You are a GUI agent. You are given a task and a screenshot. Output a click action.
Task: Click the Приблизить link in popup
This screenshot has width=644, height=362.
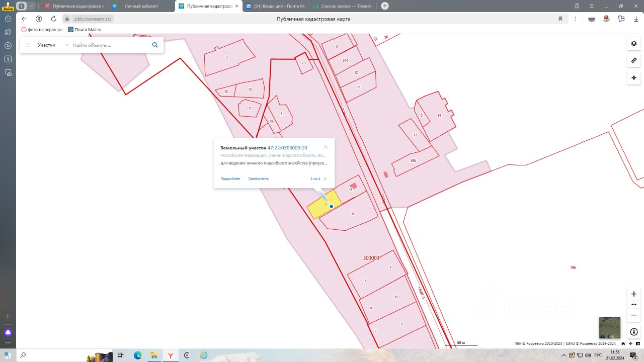[258, 178]
